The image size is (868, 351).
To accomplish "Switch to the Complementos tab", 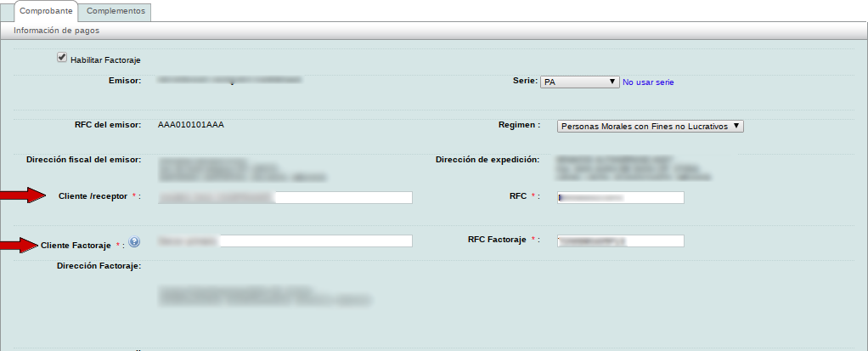I will (116, 12).
